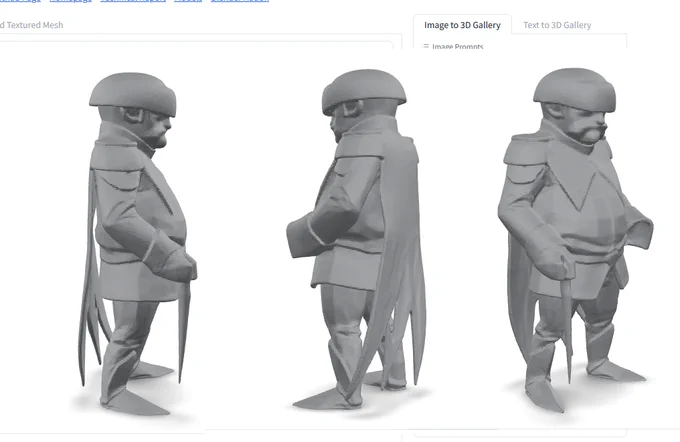
Task: Switch to the Image to 3D Gallery tab
Action: tap(462, 25)
